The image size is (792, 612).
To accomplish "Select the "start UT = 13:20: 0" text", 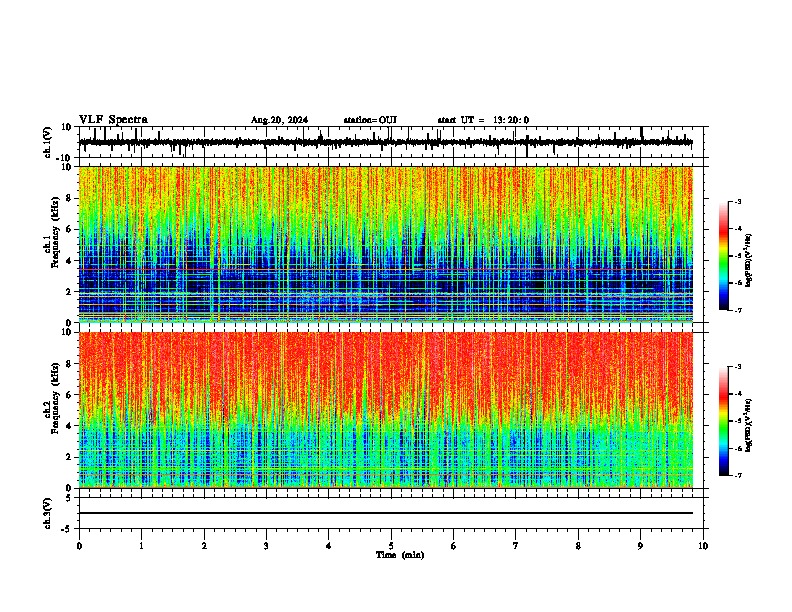I will (483, 120).
